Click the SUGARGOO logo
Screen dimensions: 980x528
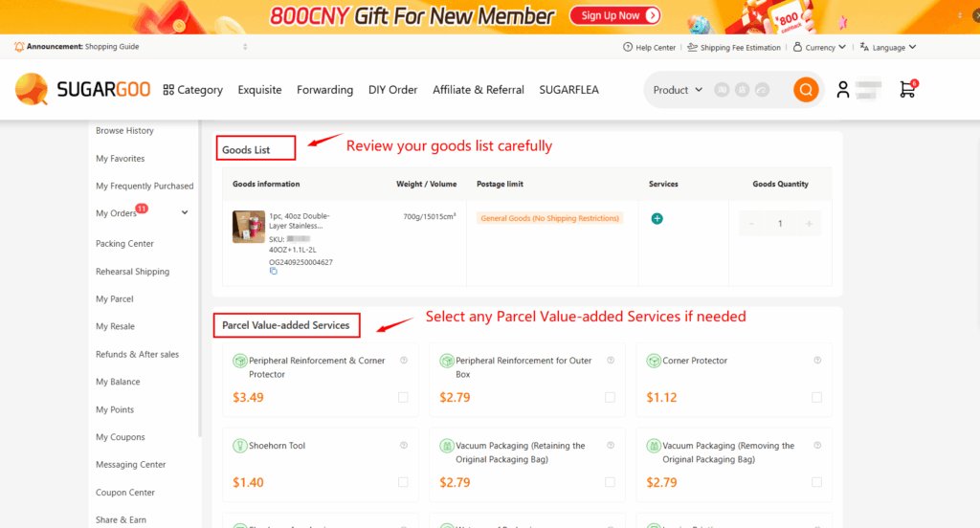point(82,89)
